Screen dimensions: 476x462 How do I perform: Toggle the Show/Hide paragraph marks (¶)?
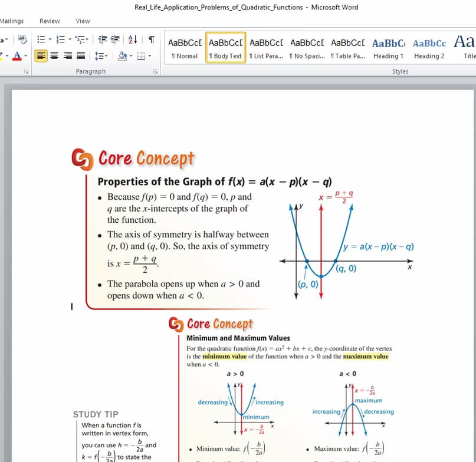coord(152,40)
